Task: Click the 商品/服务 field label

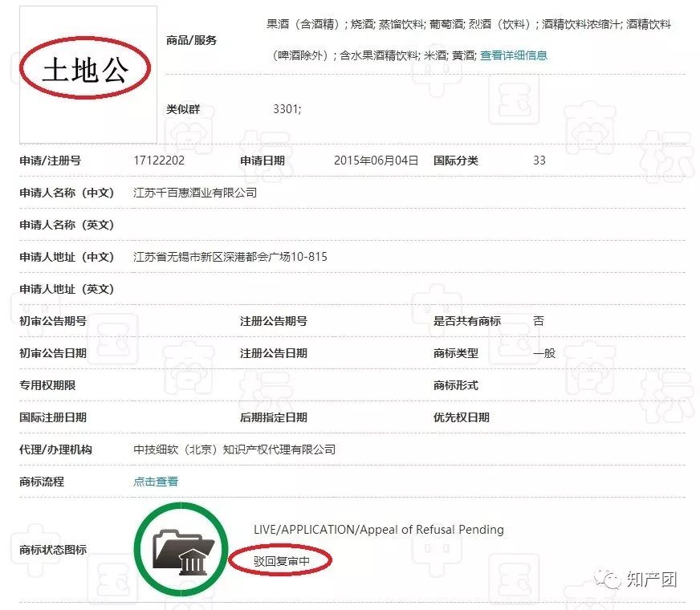Action: pos(191,40)
